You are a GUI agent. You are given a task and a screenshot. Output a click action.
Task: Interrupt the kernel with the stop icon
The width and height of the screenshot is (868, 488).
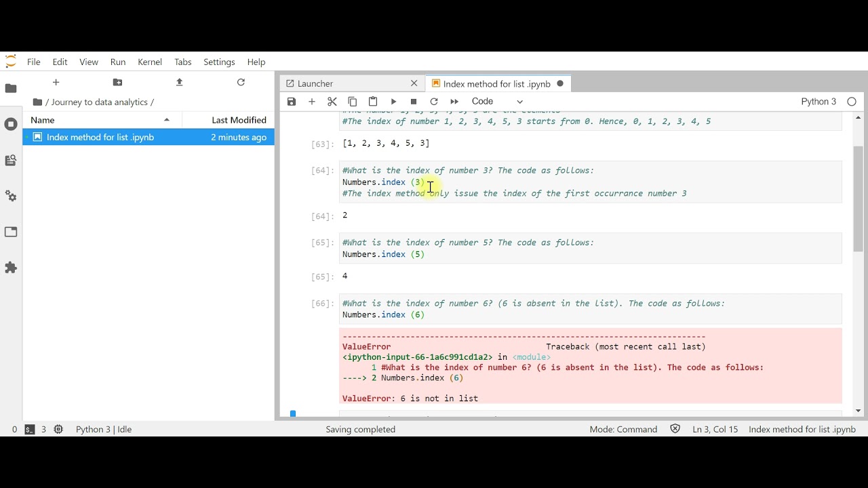(414, 102)
